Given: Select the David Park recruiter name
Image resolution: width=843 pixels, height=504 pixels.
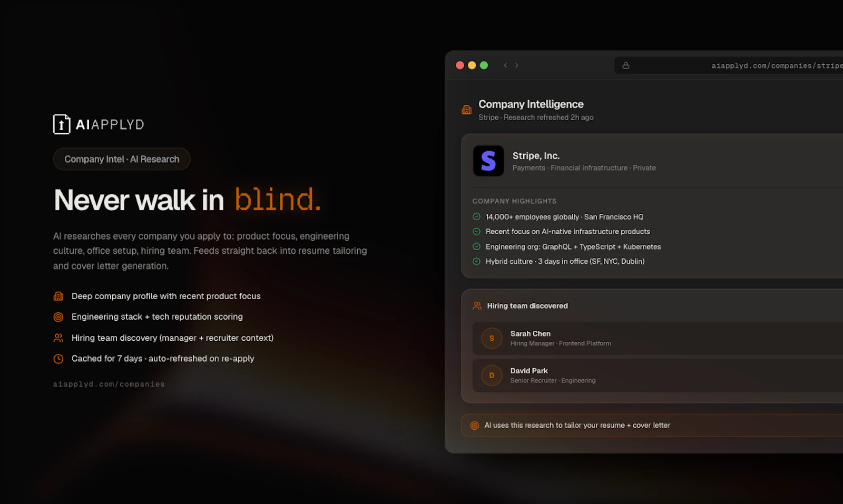Looking at the screenshot, I should 529,371.
